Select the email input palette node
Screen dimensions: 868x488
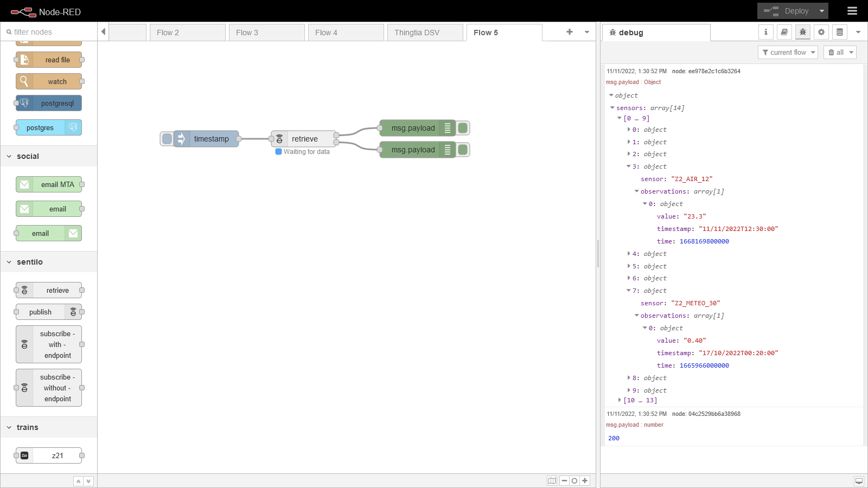(49, 209)
